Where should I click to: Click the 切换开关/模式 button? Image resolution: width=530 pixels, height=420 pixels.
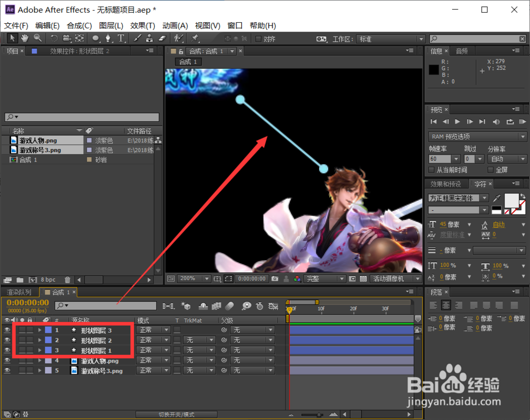click(x=176, y=414)
